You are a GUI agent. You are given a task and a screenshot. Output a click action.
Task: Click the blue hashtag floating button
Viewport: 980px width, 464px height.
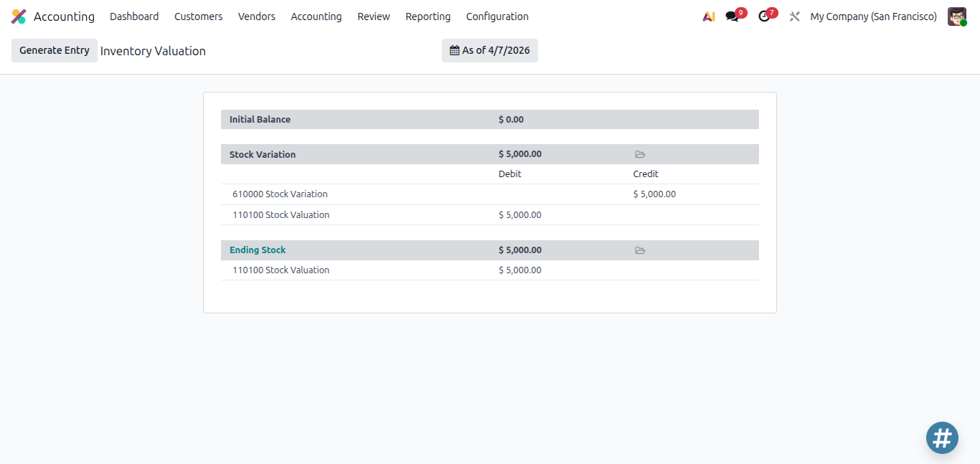coord(942,437)
